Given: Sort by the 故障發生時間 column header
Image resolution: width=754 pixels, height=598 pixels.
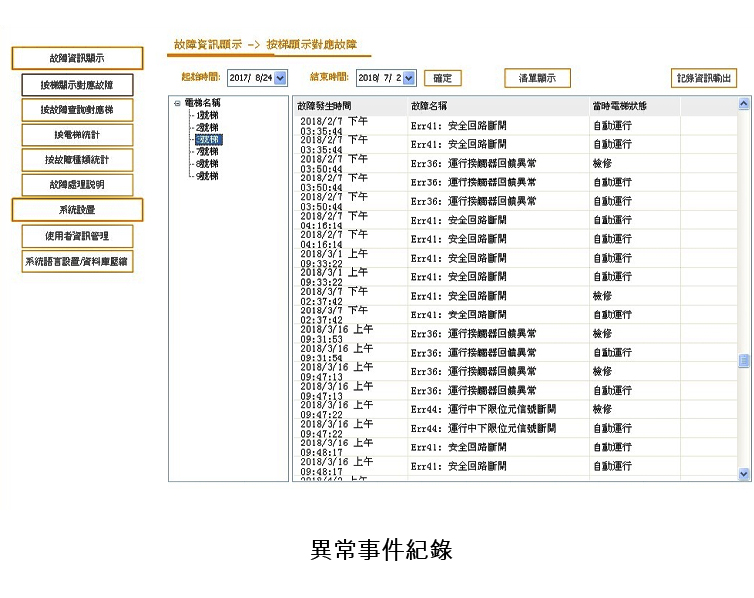Looking at the screenshot, I should tap(350, 106).
